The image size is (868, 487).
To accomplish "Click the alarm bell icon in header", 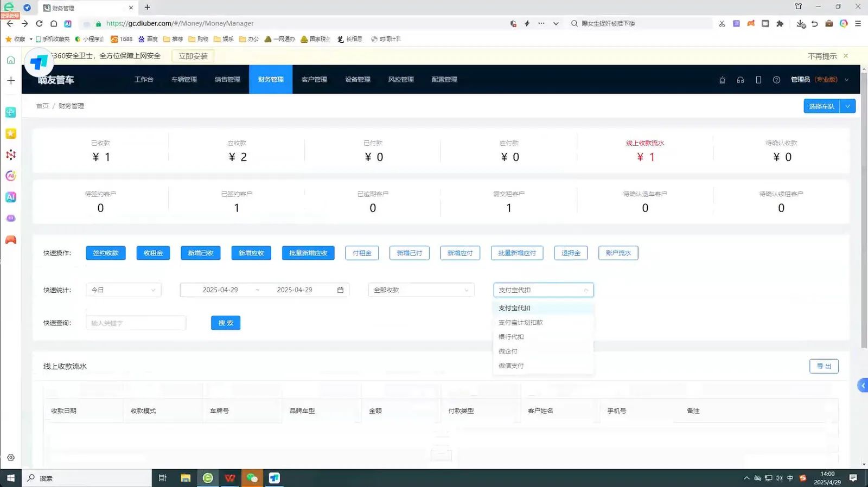I will click(722, 80).
